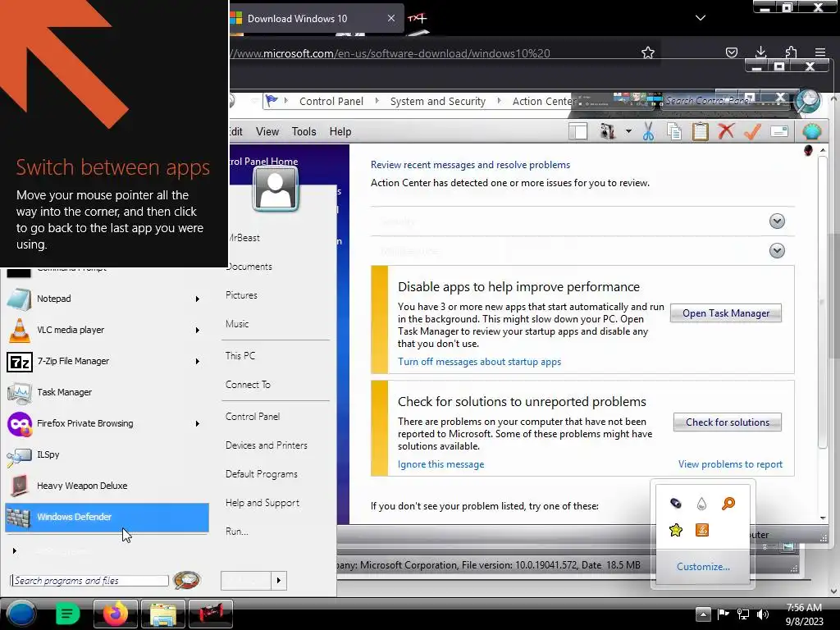
Task: Show hidden tray icons arrow
Action: [703, 614]
